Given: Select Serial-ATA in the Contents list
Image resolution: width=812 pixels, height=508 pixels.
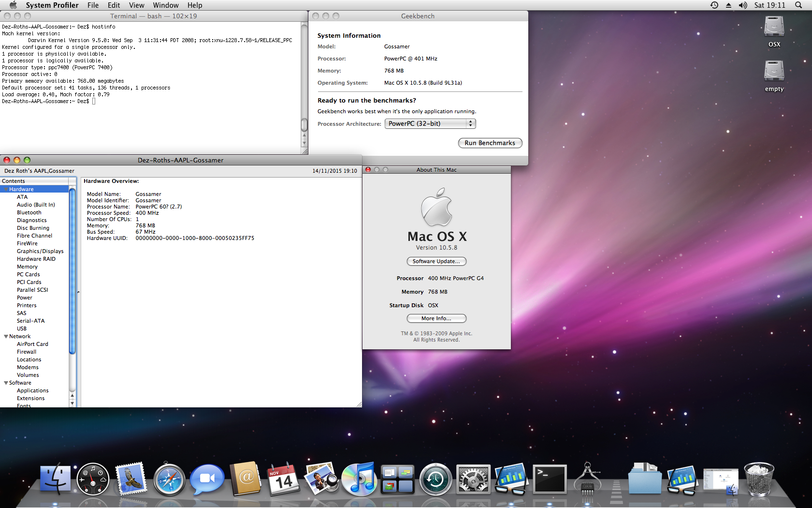Looking at the screenshot, I should pos(30,321).
